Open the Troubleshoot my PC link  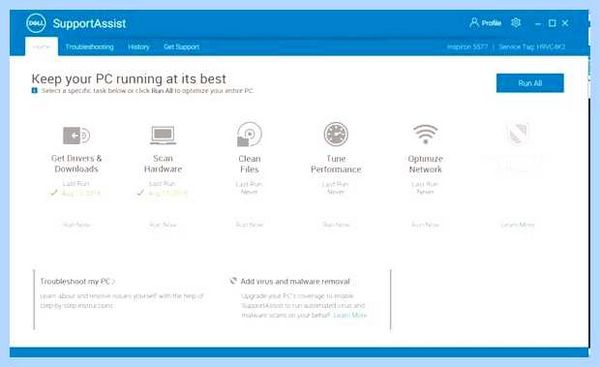(x=78, y=281)
